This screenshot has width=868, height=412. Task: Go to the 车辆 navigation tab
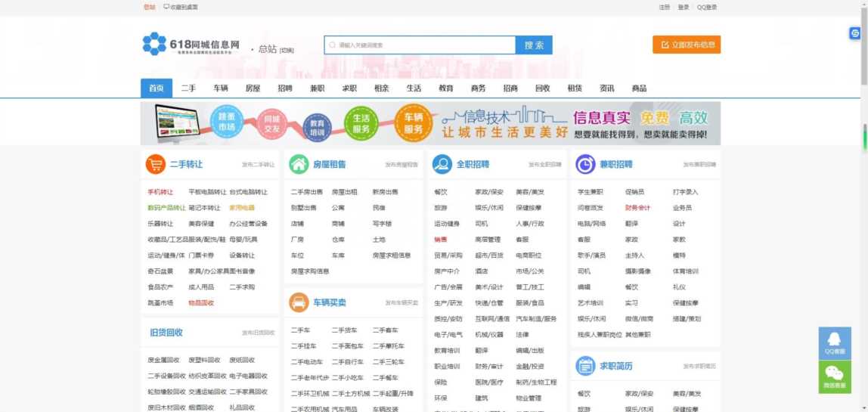(x=221, y=88)
